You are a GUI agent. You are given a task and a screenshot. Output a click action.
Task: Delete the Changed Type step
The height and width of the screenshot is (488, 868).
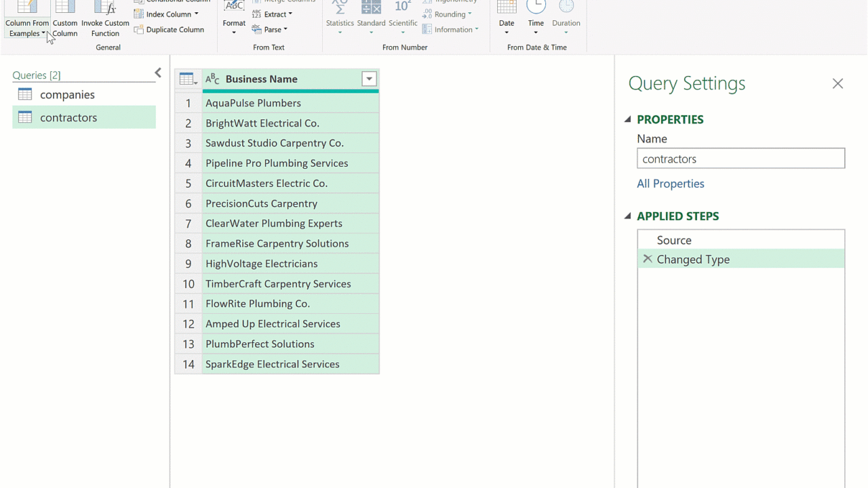(x=647, y=259)
